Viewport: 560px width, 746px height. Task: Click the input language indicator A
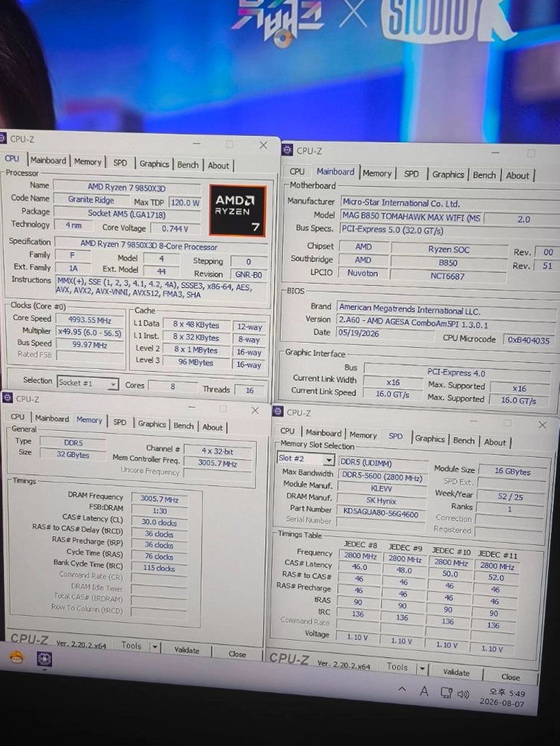424,691
